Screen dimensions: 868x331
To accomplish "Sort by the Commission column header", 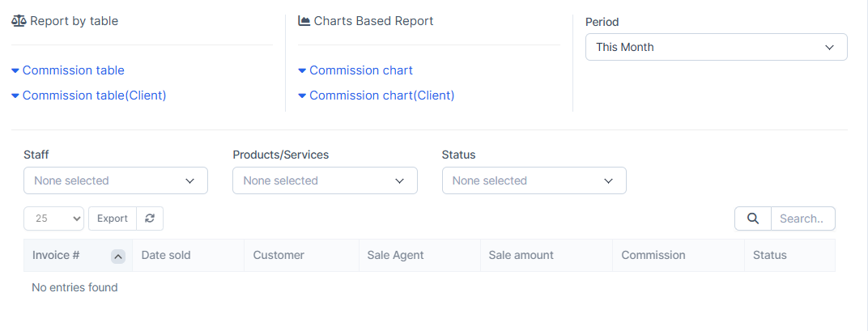I will (653, 255).
